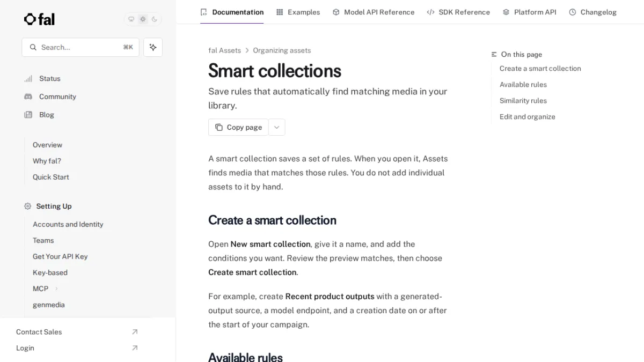Open Get Your API Key page
644x362 pixels.
[60, 256]
